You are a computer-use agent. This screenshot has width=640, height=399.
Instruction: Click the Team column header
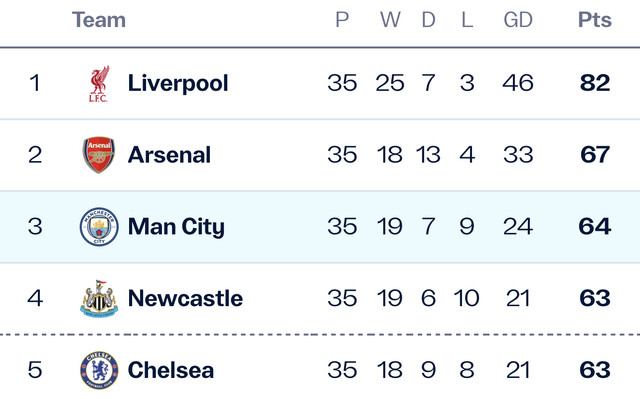coord(99,20)
